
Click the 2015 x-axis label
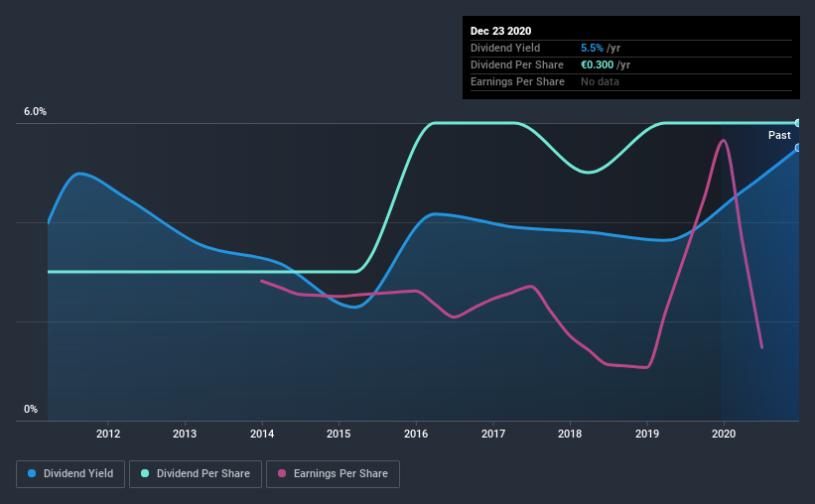pyautogui.click(x=339, y=434)
